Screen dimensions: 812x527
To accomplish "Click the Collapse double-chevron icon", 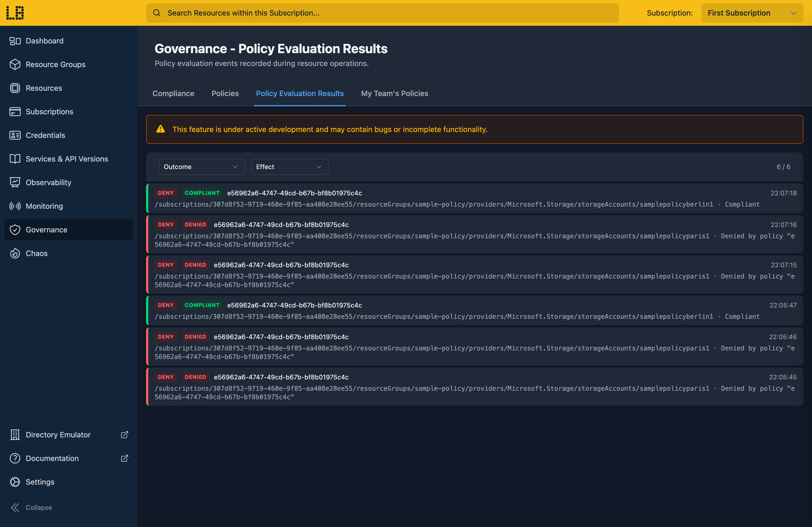I will click(15, 508).
